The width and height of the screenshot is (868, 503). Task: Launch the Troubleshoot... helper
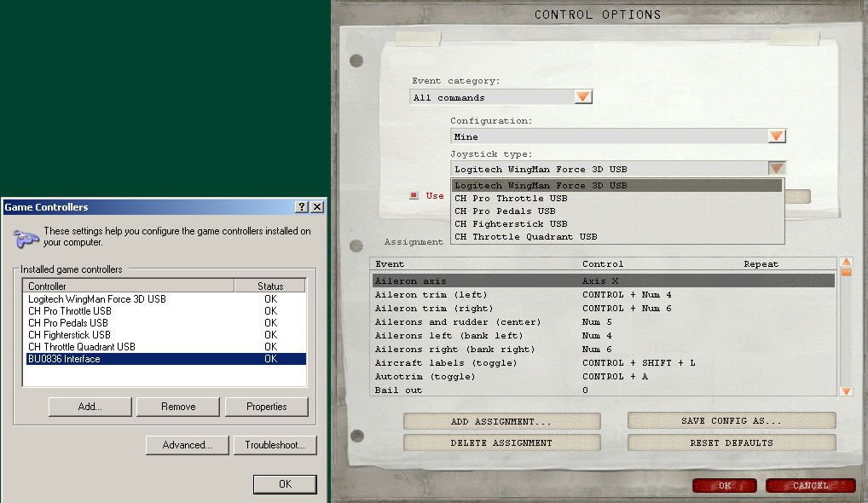[275, 445]
